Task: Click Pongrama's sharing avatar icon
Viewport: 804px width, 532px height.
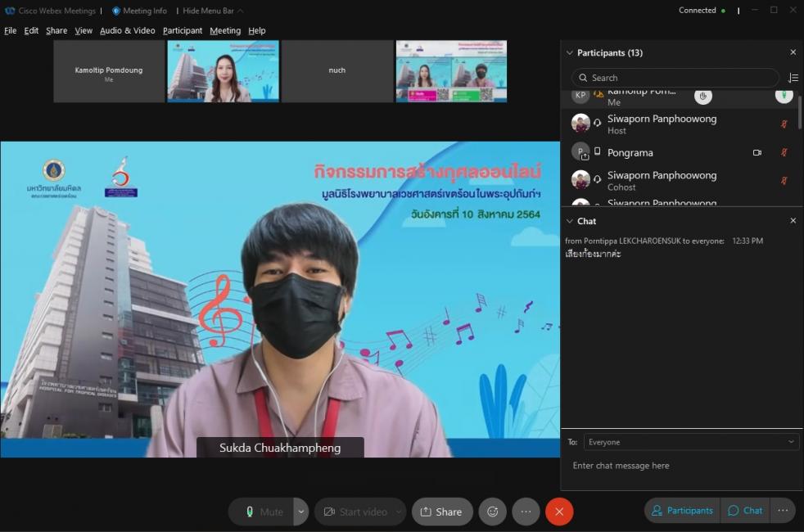Action: 580,152
